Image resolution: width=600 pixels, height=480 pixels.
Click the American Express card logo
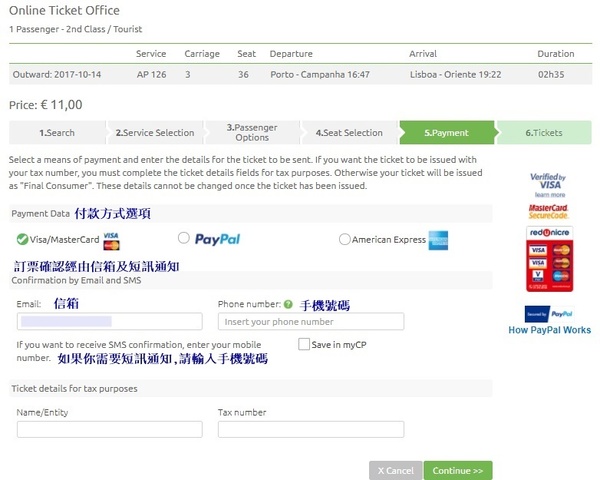coord(438,240)
